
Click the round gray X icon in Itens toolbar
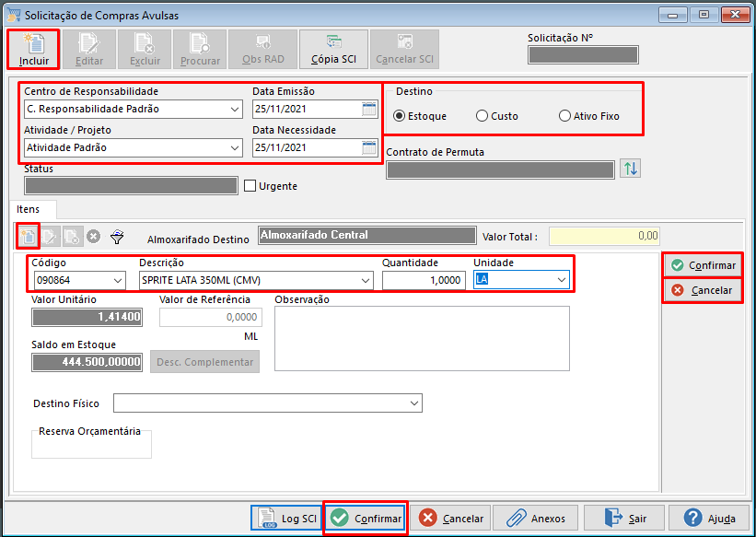tap(94, 237)
